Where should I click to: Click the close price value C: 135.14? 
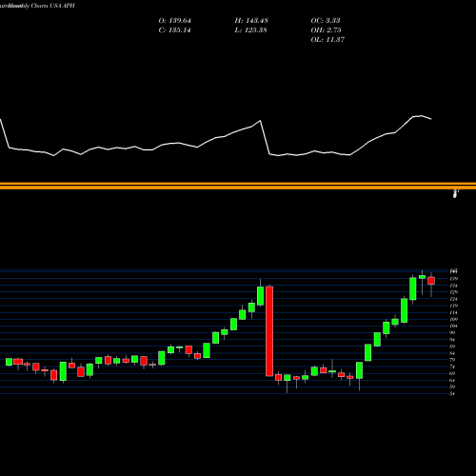174,30
